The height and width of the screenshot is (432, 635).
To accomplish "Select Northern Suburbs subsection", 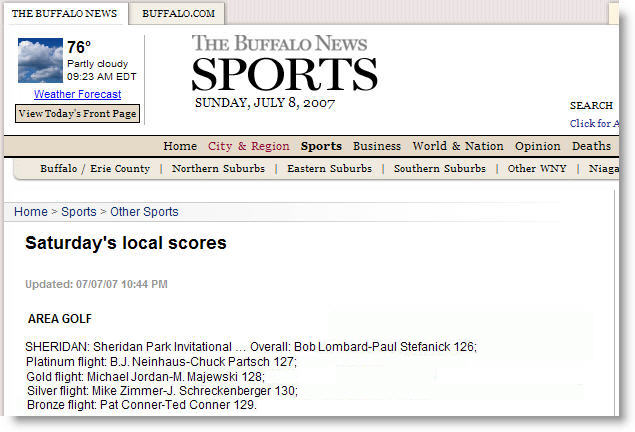I will pyautogui.click(x=218, y=168).
